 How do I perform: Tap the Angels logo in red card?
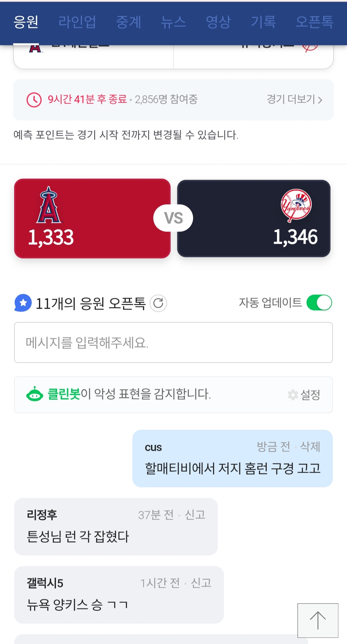[x=49, y=205]
